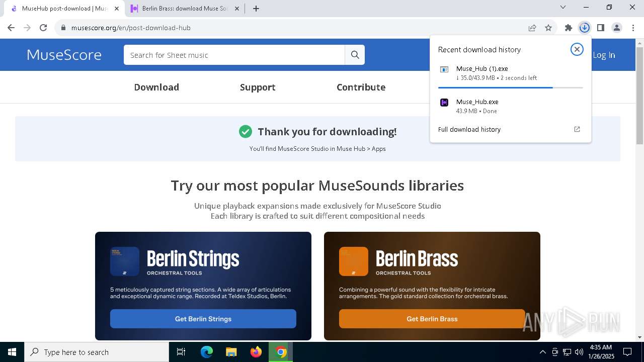Click the Chrome three-dot menu

(632, 28)
